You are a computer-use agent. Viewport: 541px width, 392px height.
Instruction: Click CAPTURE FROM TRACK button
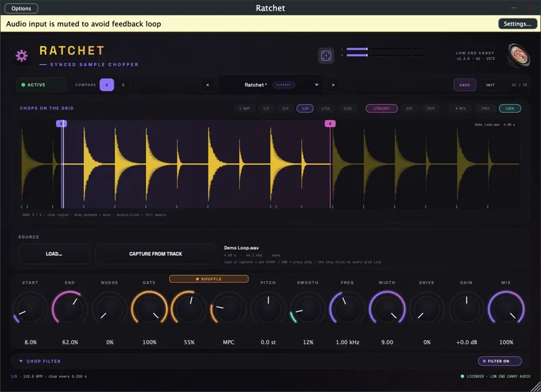pos(156,253)
